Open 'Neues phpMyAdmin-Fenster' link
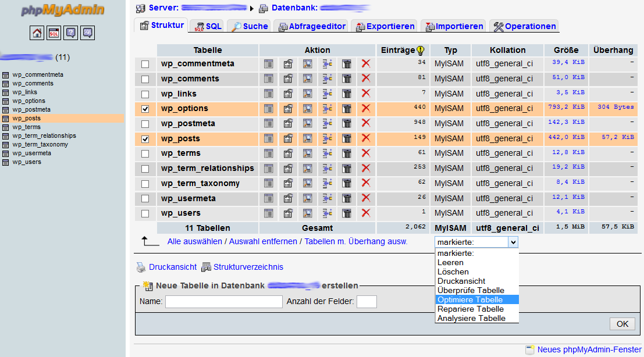Screen dimensions: 644x357 [x=589, y=349]
